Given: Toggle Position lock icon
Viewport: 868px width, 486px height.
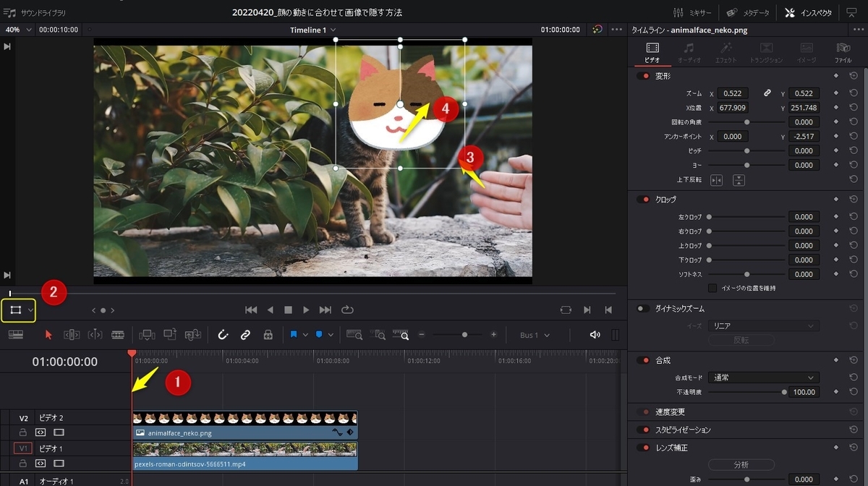Looking at the screenshot, I should 268,335.
